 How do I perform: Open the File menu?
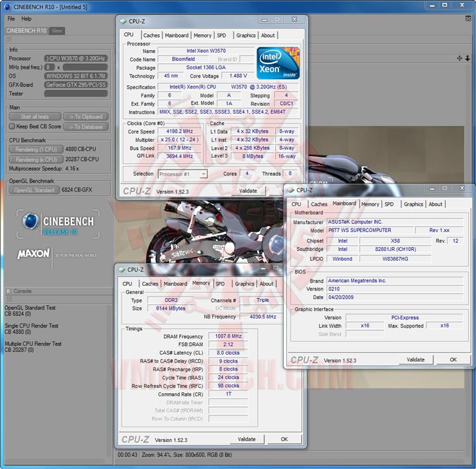[x=11, y=18]
